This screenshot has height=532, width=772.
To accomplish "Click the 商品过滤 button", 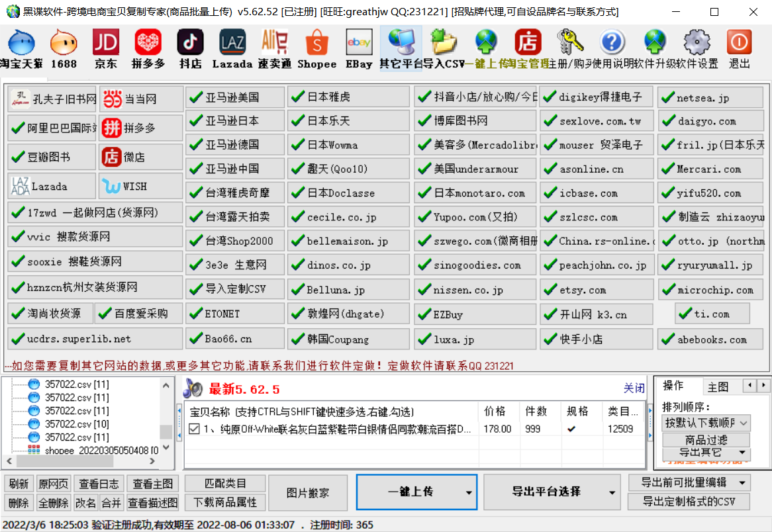I will (706, 439).
